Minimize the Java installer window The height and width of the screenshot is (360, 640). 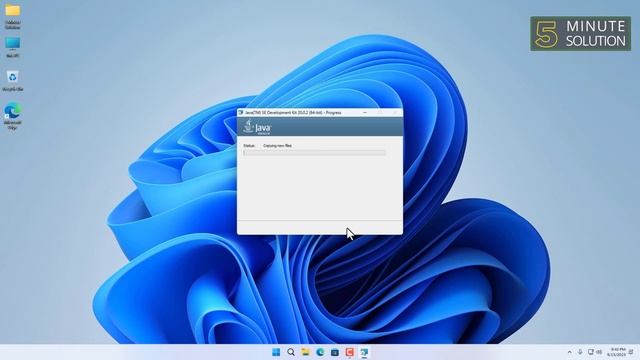point(365,112)
